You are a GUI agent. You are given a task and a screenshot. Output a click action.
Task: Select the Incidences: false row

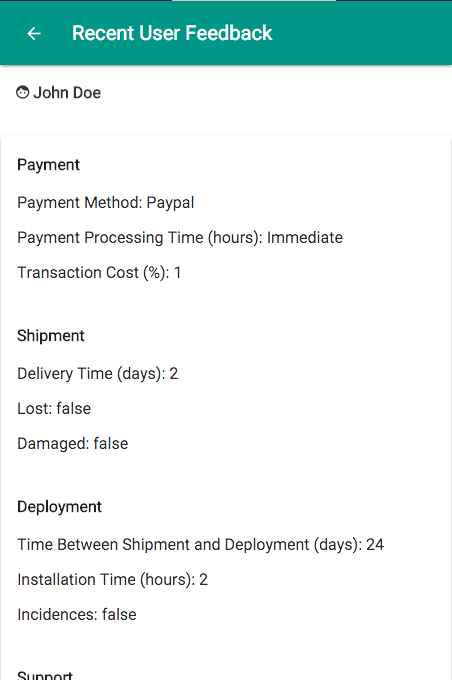pos(77,615)
